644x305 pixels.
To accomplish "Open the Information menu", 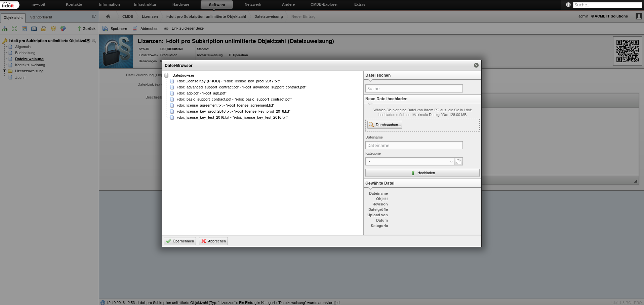I will coord(109,4).
